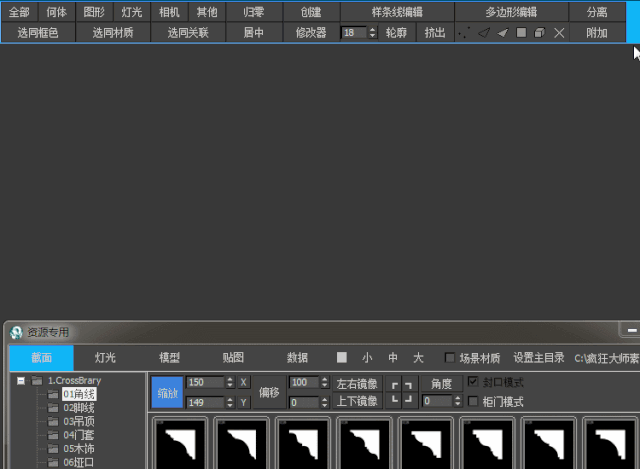Collapse the 1.CrossBrary tree node

(21, 381)
